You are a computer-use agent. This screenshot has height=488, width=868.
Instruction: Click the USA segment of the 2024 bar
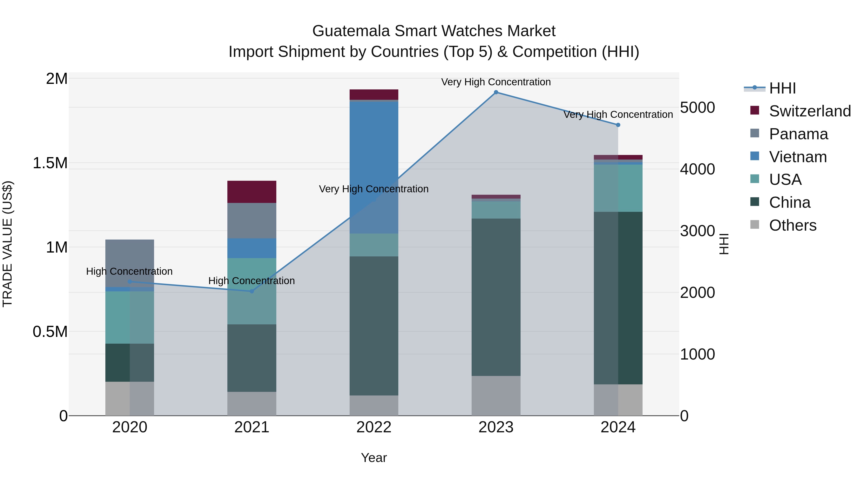tap(618, 188)
